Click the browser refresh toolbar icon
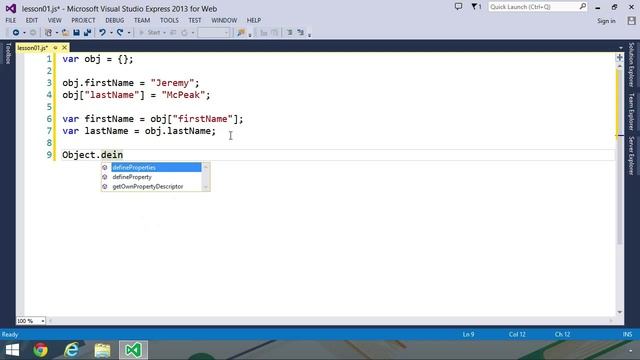The image size is (640, 360). (x=184, y=33)
